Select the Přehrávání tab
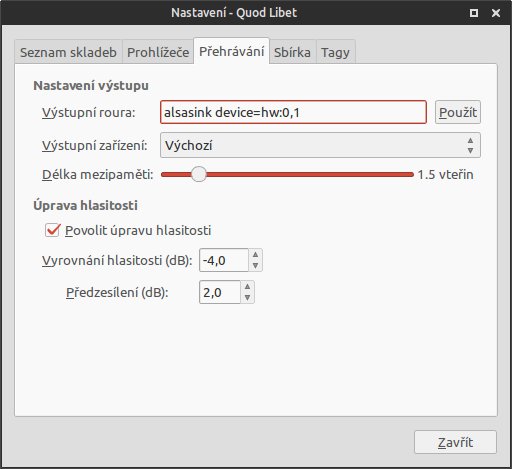This screenshot has width=512, height=469. tap(232, 51)
